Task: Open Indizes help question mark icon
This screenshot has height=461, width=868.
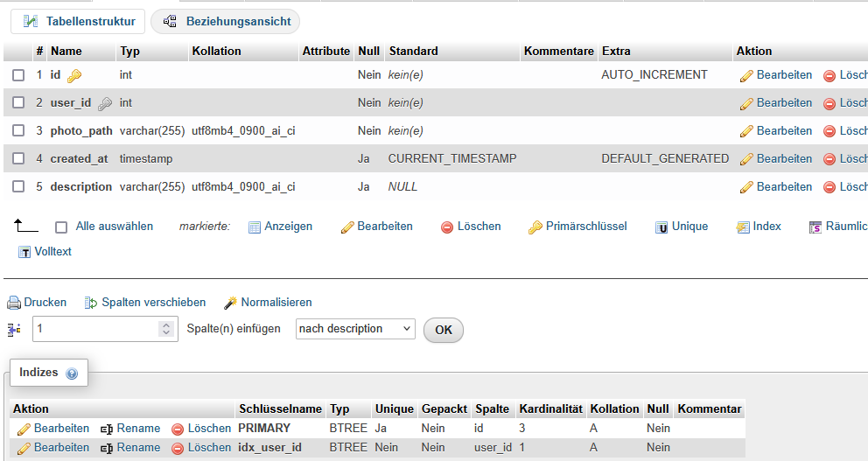Action: 72,374
